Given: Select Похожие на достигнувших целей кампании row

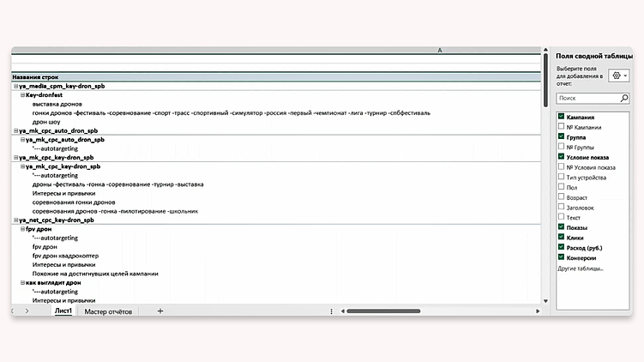Looking at the screenshot, I should coord(276,274).
